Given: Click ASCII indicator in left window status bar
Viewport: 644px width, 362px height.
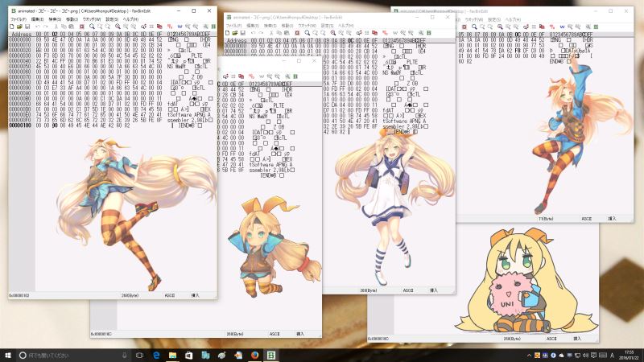Looking at the screenshot, I should (x=170, y=295).
